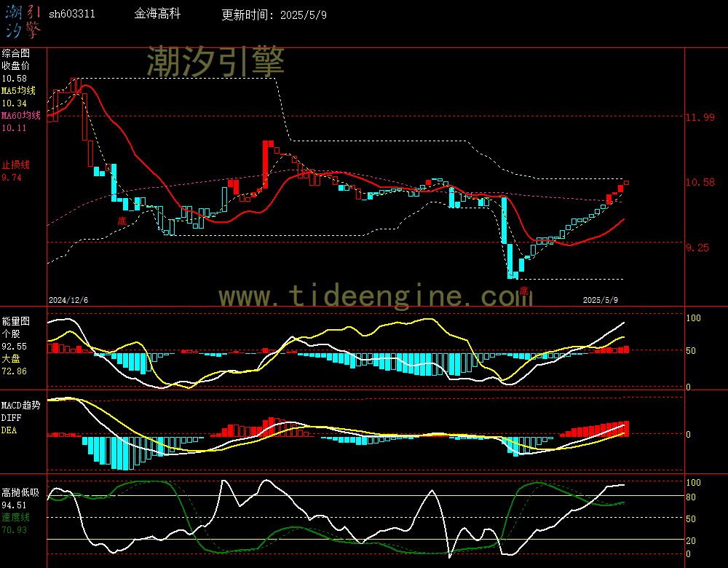
Task: Click the DIFF legend label
Action: click(12, 417)
